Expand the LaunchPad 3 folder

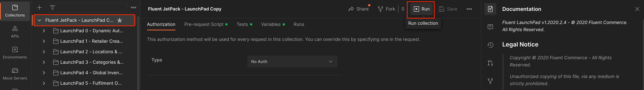click(44, 62)
